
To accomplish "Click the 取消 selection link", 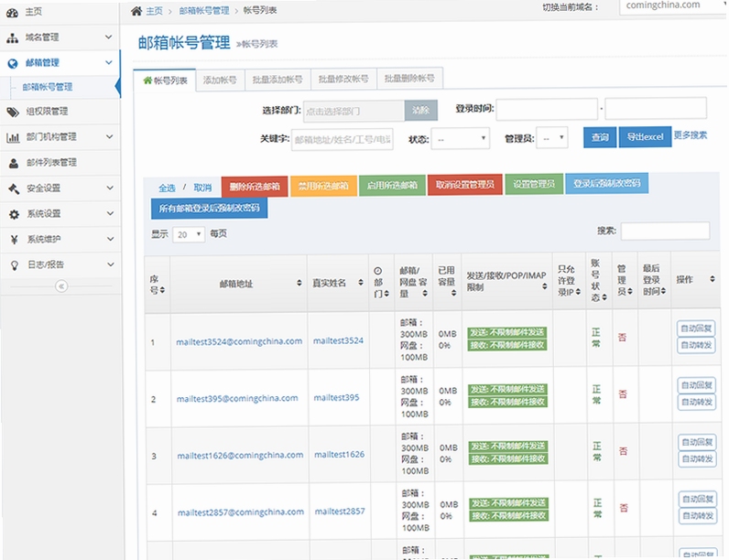I will click(202, 188).
